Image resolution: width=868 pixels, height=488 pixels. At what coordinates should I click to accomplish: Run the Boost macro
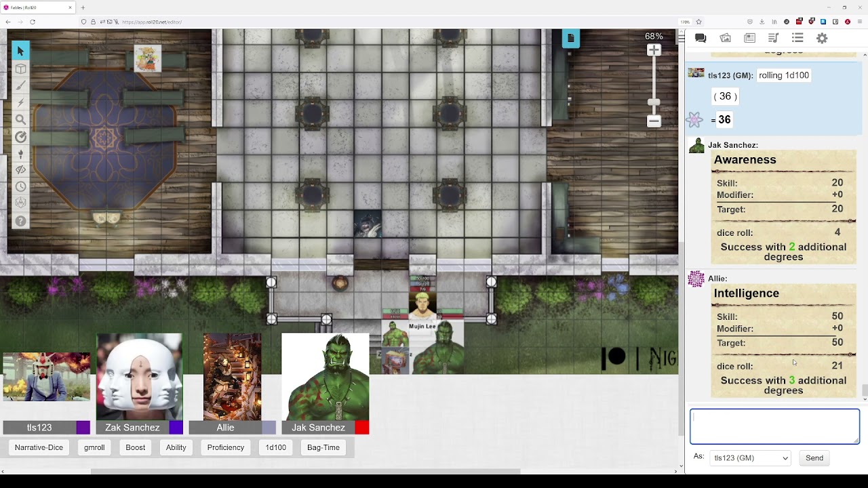tap(136, 447)
